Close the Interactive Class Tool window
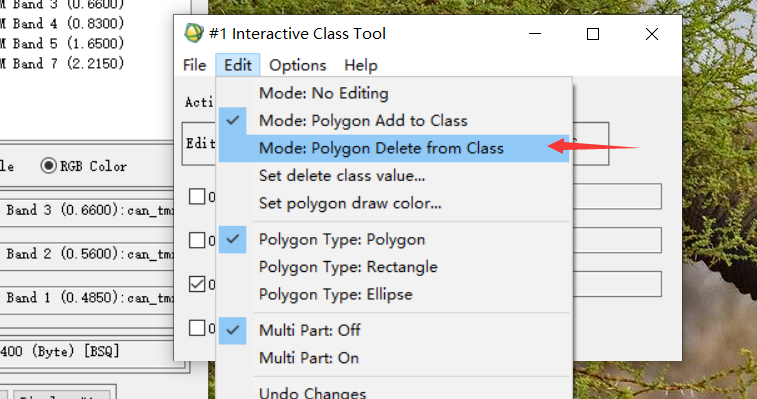757x399 pixels. tap(652, 34)
